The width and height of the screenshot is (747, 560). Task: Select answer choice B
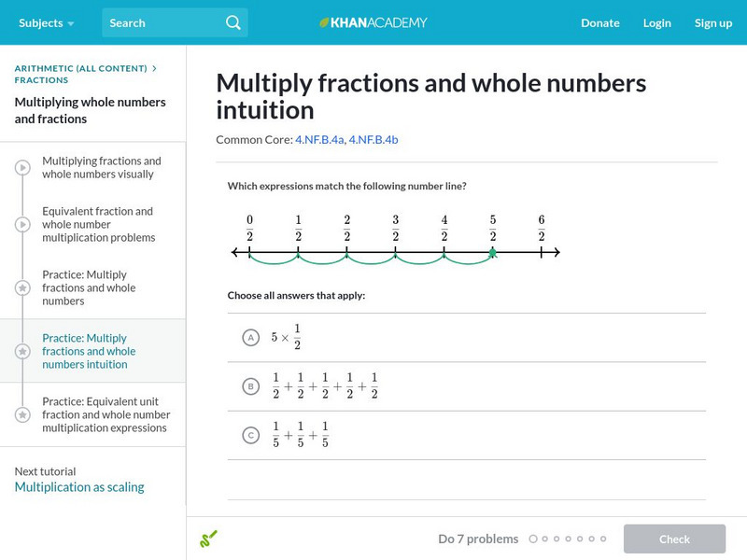[x=250, y=386]
